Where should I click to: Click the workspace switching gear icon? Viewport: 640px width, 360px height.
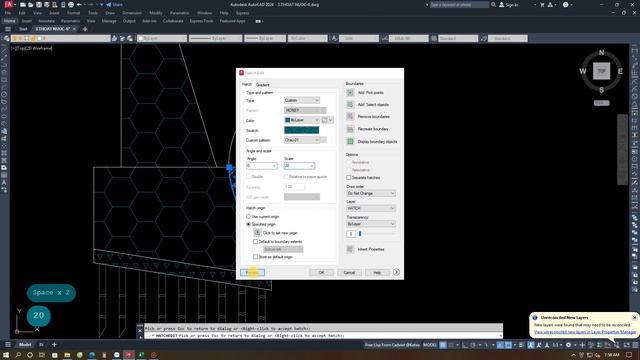(x=568, y=345)
